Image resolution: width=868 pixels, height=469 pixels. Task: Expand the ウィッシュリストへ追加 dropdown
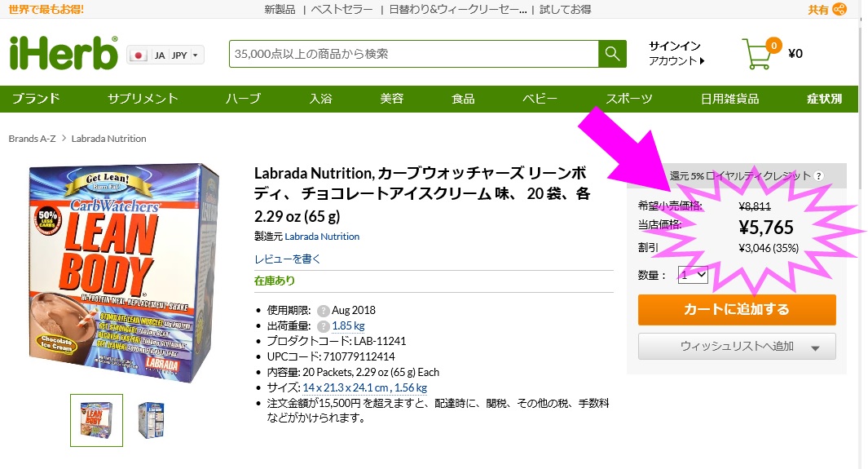[815, 347]
